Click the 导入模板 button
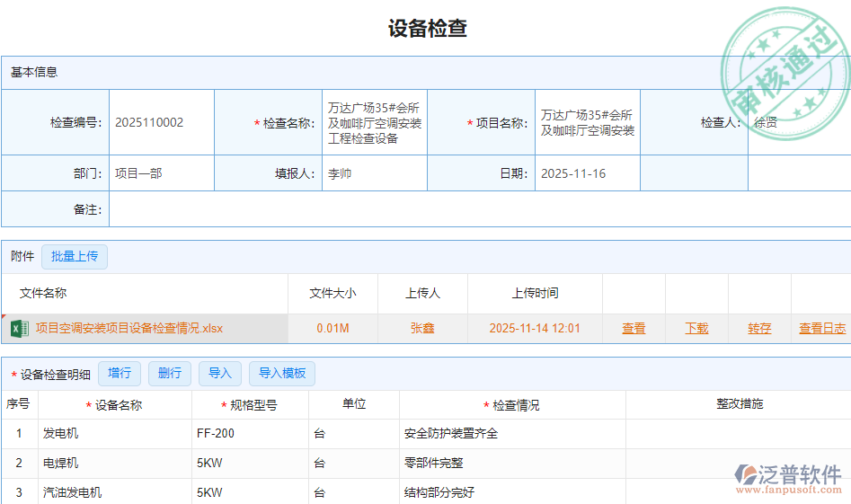Image resolution: width=851 pixels, height=504 pixels. tap(282, 374)
